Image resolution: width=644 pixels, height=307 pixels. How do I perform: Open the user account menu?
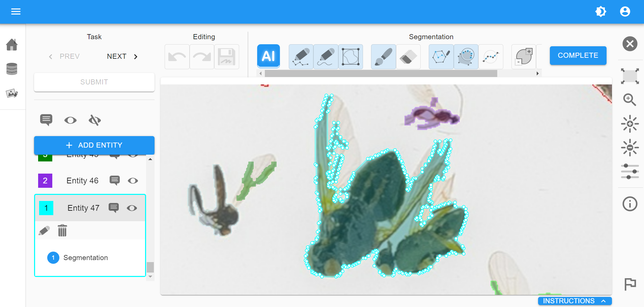625,11
